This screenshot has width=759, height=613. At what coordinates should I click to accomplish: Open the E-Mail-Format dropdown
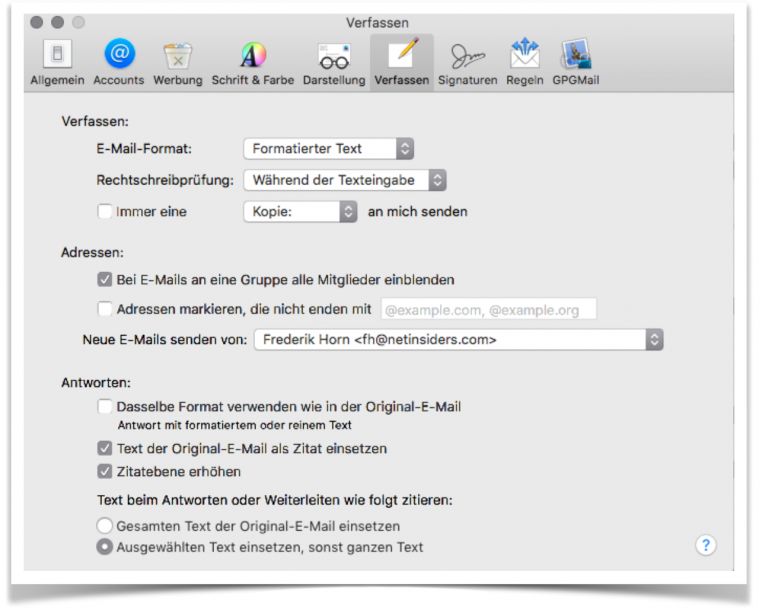click(x=328, y=149)
